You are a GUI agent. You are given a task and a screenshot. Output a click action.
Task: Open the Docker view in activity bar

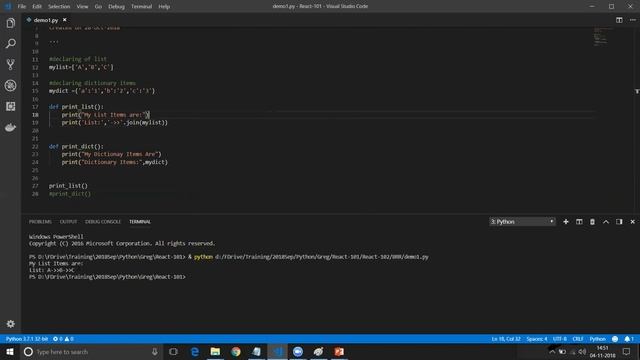[11, 127]
